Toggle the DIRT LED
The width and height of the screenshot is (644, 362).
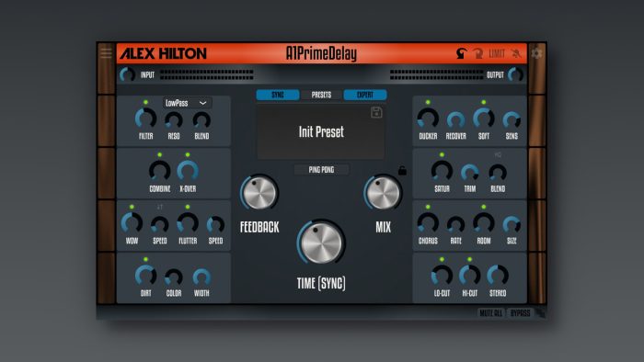tap(145, 259)
